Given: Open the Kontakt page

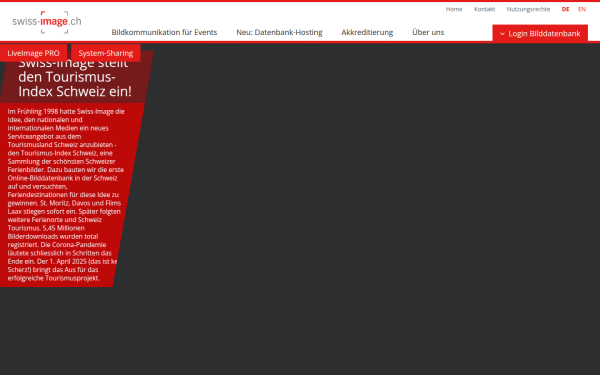Looking at the screenshot, I should coord(484,9).
